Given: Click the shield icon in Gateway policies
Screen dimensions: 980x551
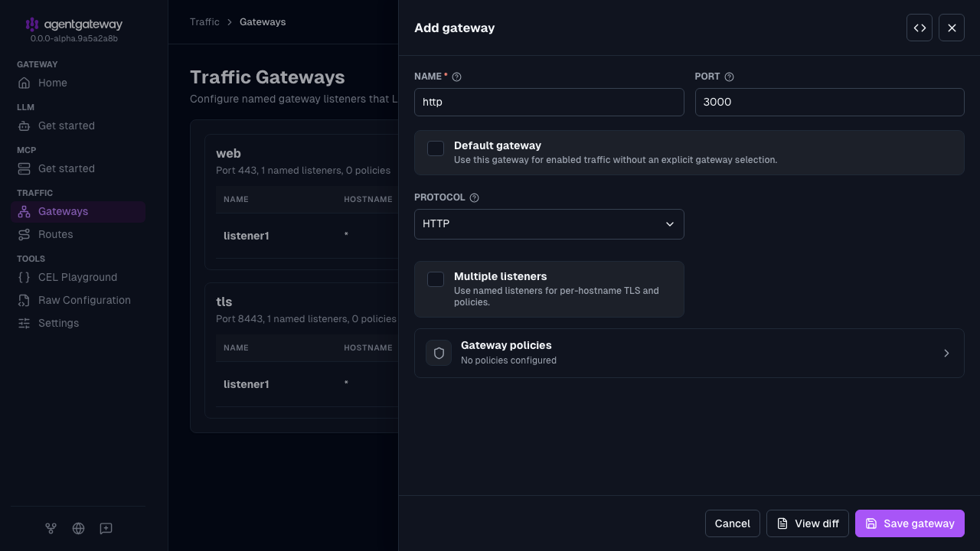Looking at the screenshot, I should pos(439,353).
